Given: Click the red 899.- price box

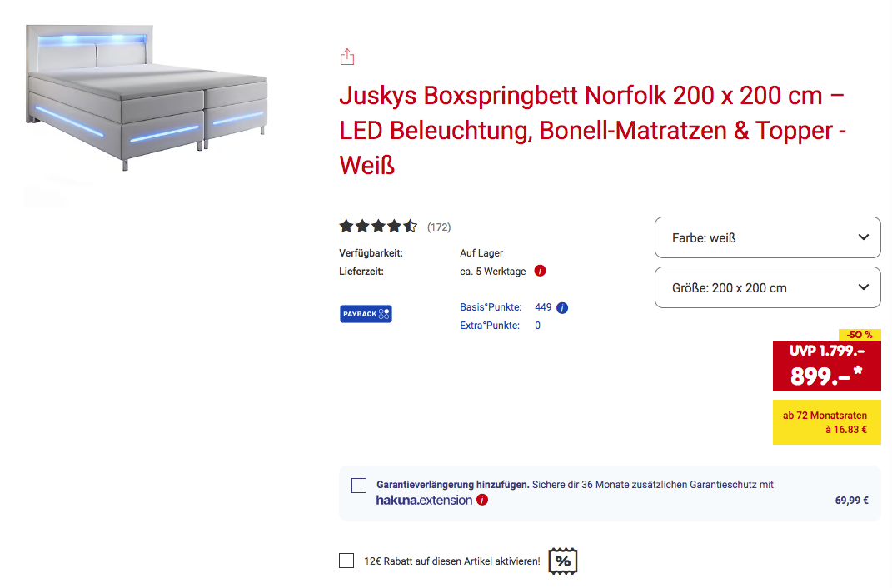Looking at the screenshot, I should coord(826,366).
